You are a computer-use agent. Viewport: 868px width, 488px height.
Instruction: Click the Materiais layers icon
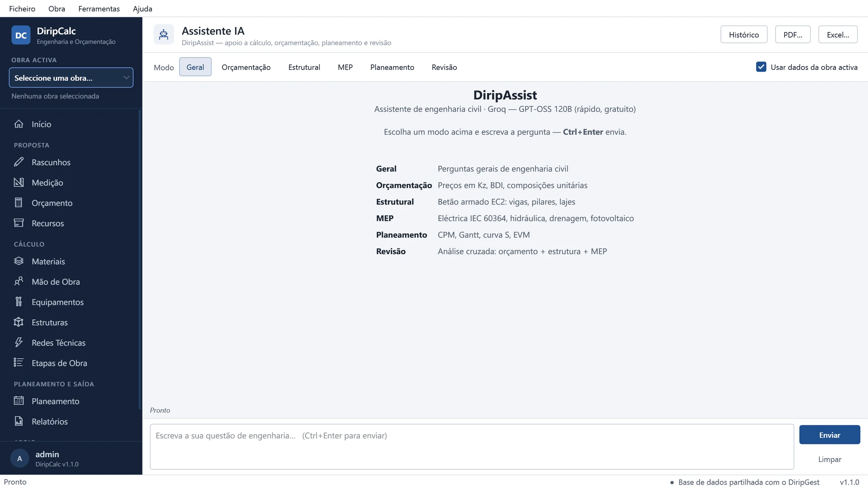point(19,261)
